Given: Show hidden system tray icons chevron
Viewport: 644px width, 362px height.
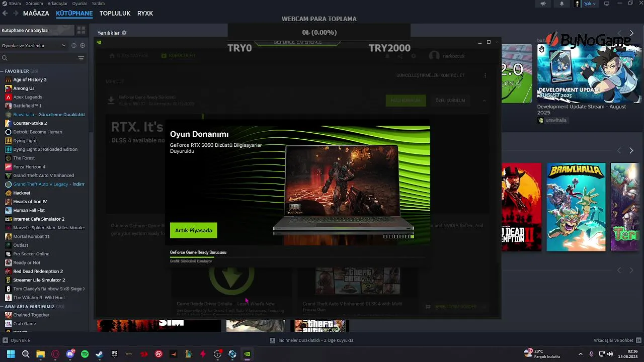Looking at the screenshot, I should coord(580,354).
